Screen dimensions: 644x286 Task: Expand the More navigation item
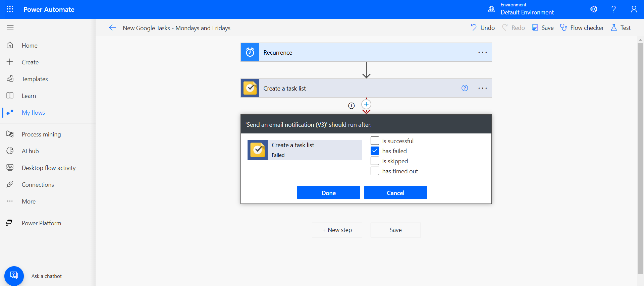point(29,202)
